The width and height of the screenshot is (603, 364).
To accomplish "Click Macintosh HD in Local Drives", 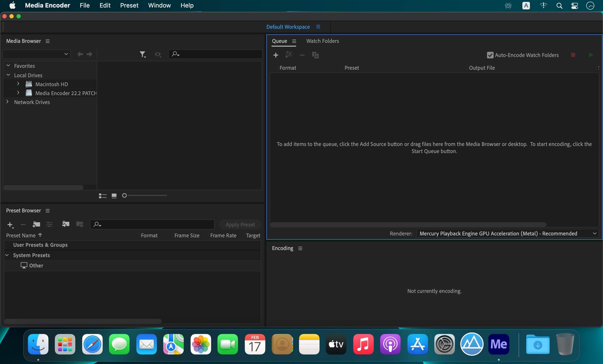I will 51,84.
